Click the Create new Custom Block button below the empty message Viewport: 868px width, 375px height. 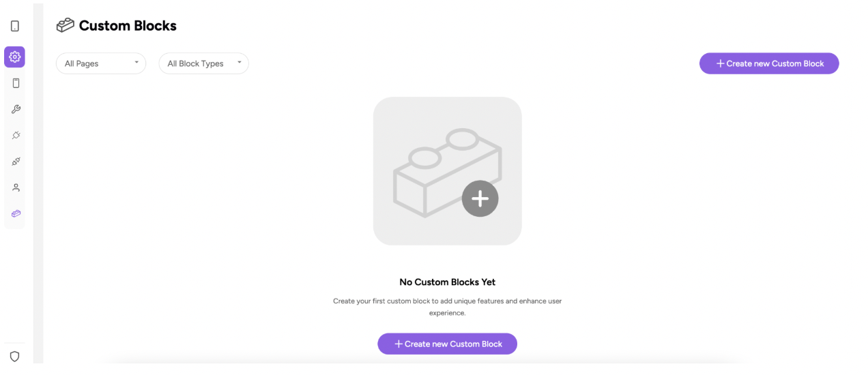(447, 344)
